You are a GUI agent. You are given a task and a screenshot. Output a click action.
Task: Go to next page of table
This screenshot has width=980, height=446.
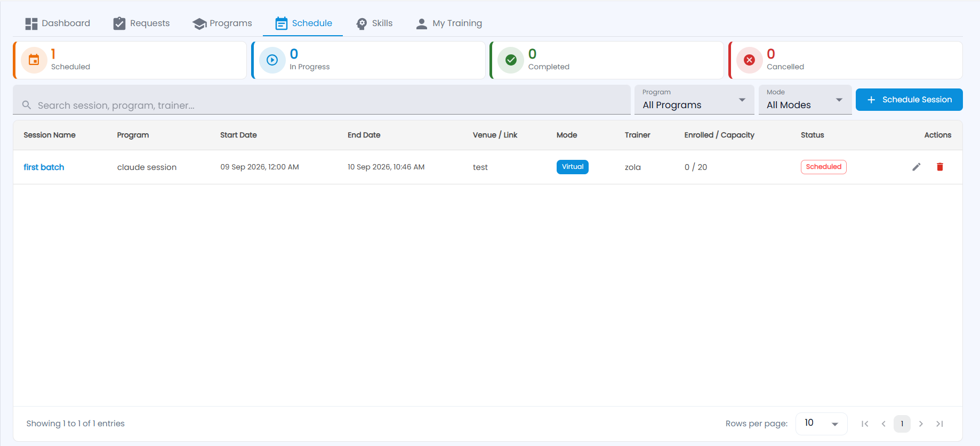point(921,424)
